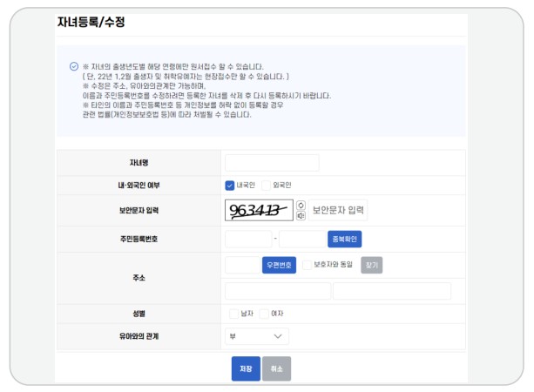534x392 pixels.
Task: Click the 성별 row label
Action: [x=139, y=314]
